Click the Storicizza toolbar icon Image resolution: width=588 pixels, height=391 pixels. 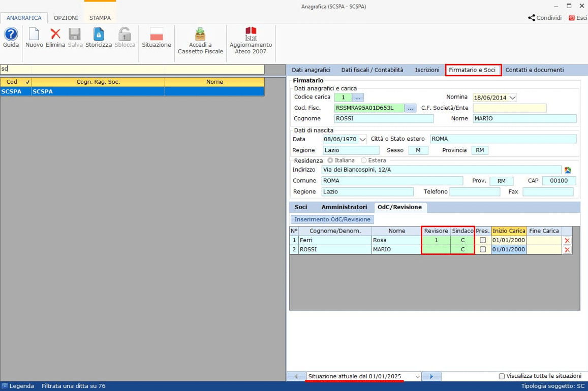point(99,34)
